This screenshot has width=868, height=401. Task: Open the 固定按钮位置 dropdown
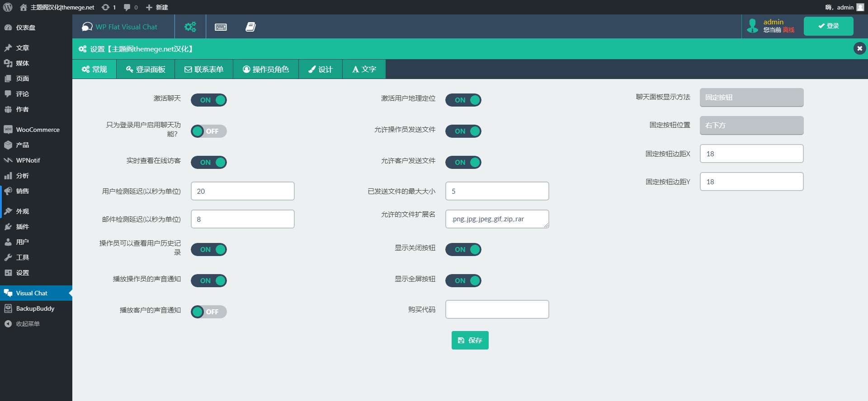[x=751, y=126]
